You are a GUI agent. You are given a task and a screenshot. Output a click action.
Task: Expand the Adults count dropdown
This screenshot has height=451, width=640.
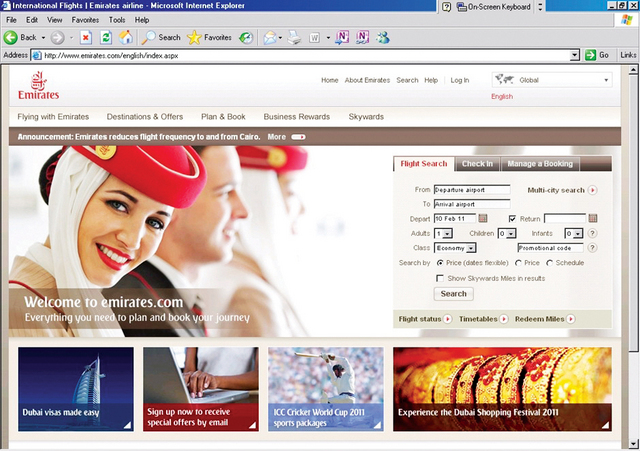(x=447, y=234)
